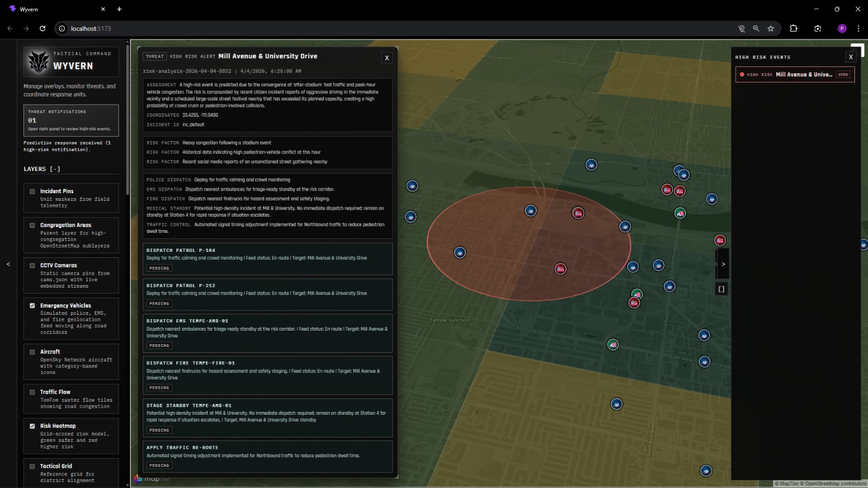Open the browser three-dot menu
Image resolution: width=868 pixels, height=488 pixels.
pyautogui.click(x=858, y=28)
